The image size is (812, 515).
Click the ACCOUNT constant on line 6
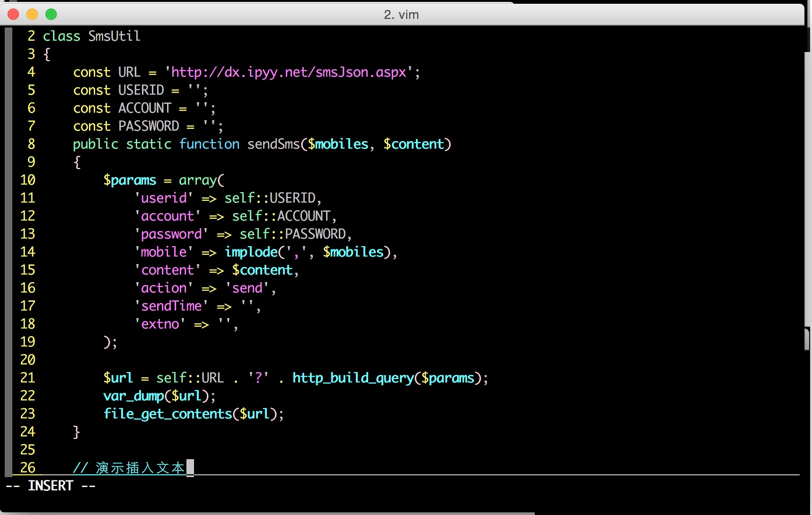[x=145, y=108]
